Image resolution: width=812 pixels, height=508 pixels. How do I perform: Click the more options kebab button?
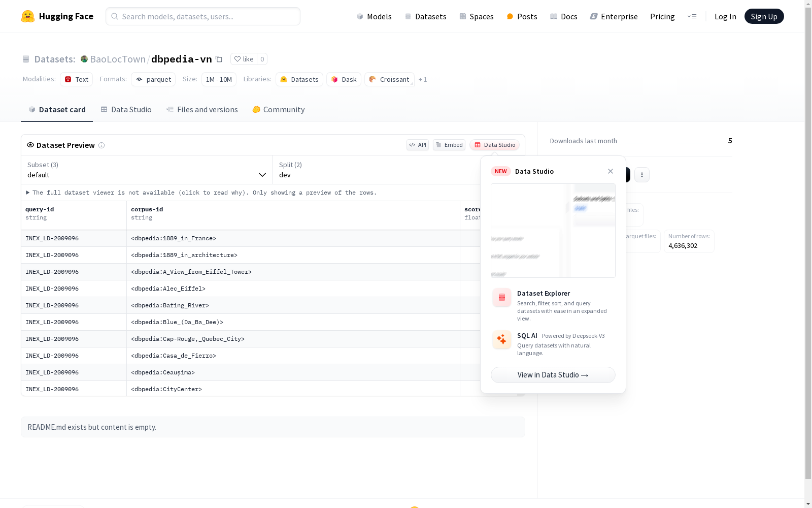click(x=642, y=175)
